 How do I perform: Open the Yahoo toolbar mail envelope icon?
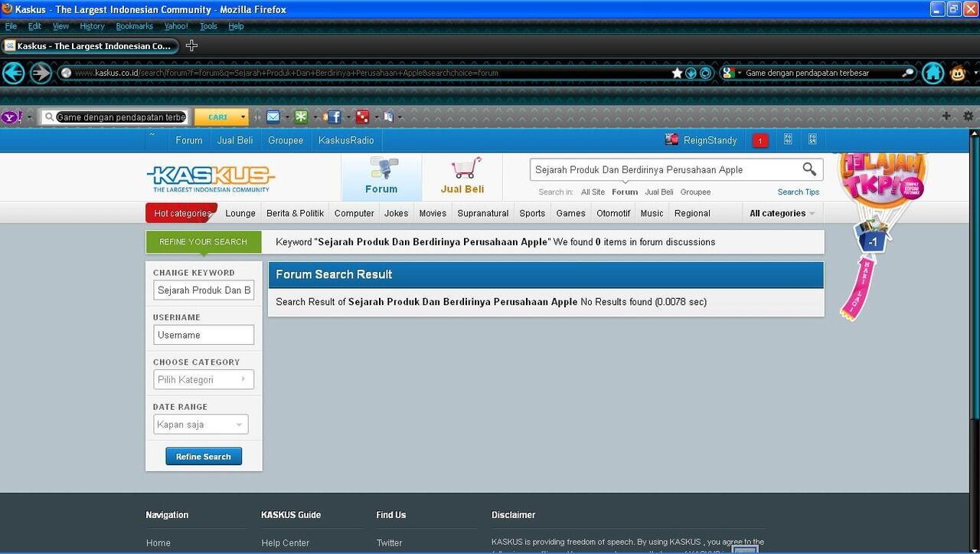pos(273,116)
